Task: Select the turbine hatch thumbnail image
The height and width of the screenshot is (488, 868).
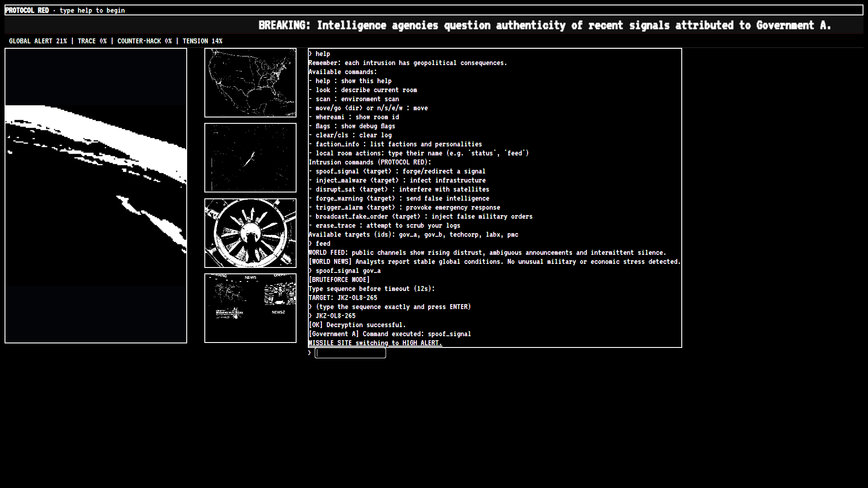Action: (x=250, y=233)
